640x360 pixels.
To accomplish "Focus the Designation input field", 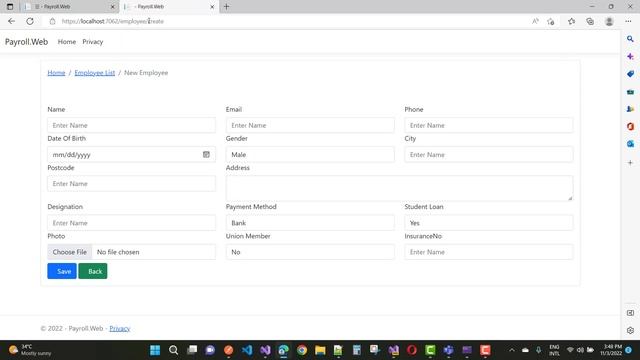I will [x=131, y=223].
